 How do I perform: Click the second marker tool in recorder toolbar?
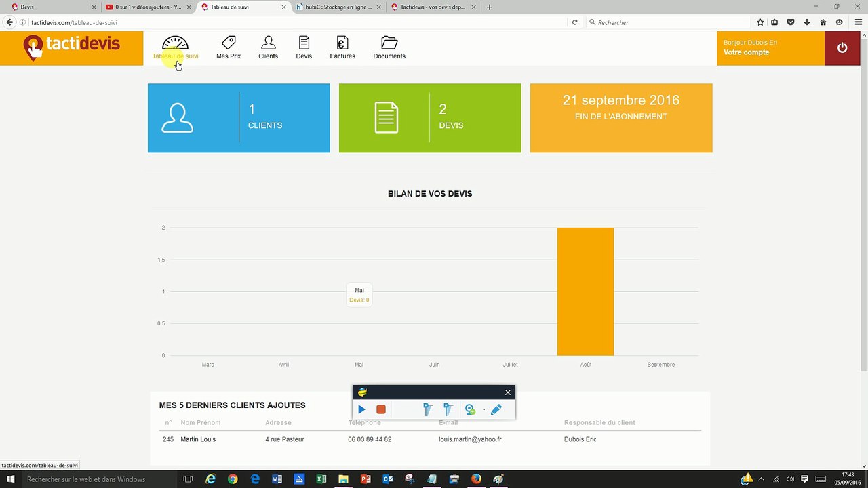[x=448, y=409]
